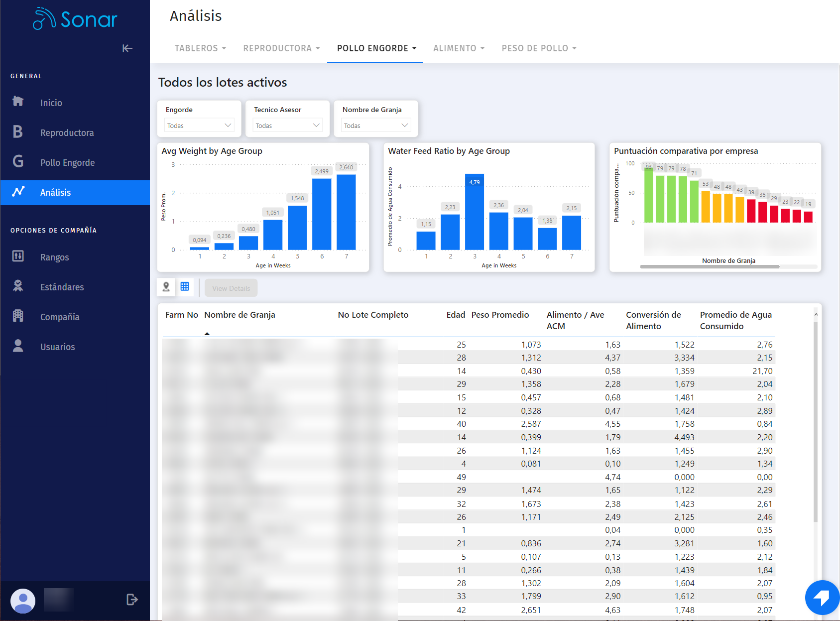
Task: Select the red bar labeled 19 in the score chart
Action: 808,217
